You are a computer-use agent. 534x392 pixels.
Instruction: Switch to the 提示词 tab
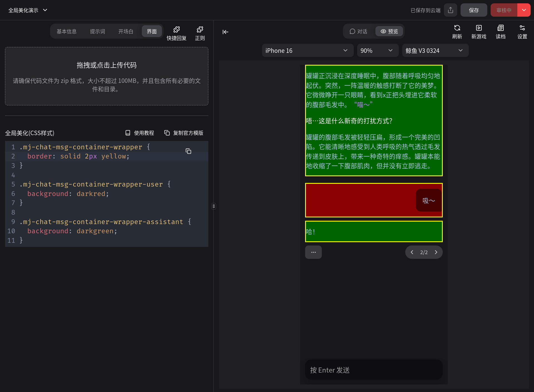tap(97, 31)
